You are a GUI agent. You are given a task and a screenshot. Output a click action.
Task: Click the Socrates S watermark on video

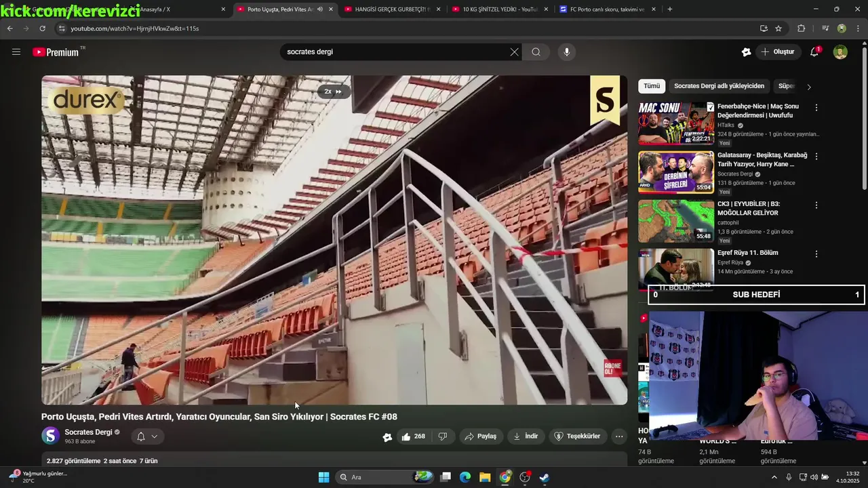coord(605,100)
